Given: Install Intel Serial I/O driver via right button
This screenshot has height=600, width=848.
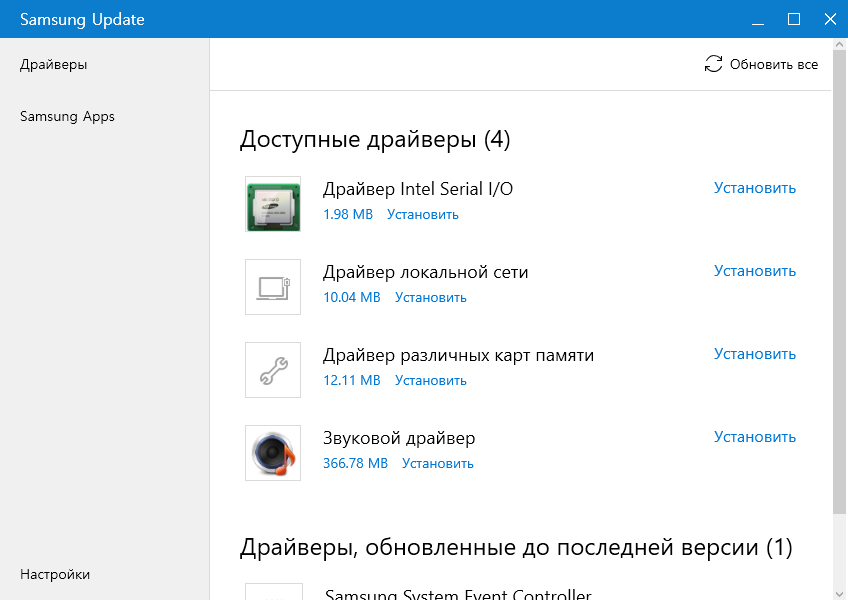Looking at the screenshot, I should click(755, 188).
